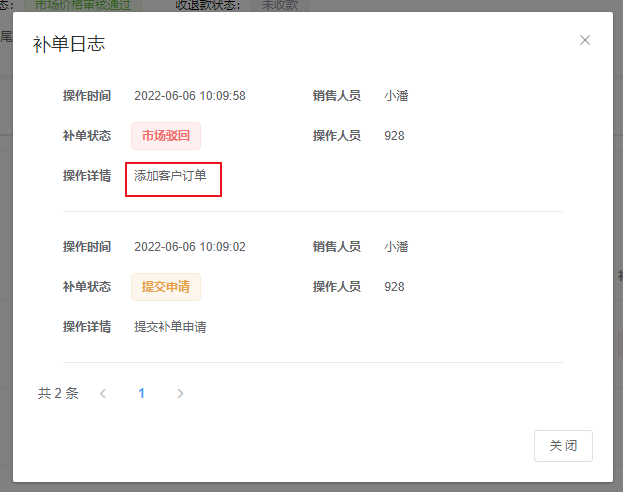The image size is (623, 492).
Task: Click operator 928 in the 市场驳回 entry
Action: (x=394, y=136)
